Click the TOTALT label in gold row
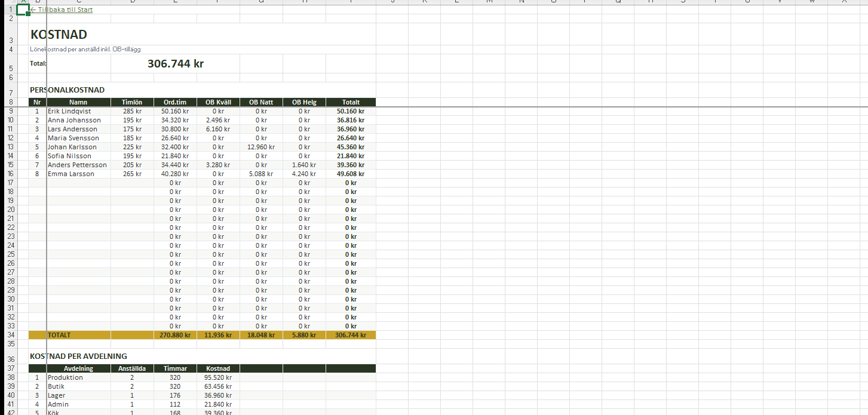The width and height of the screenshot is (868, 415). [59, 335]
